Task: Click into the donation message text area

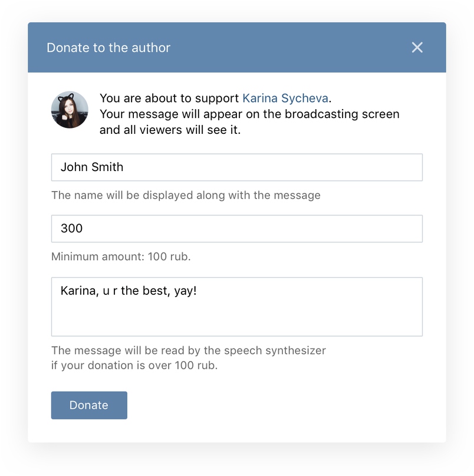Action: (x=236, y=307)
